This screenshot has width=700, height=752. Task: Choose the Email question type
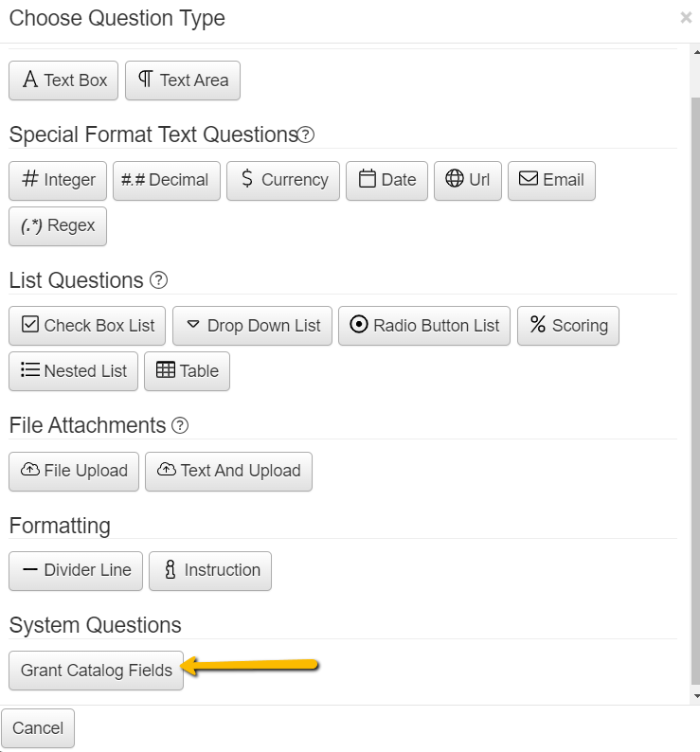(551, 180)
